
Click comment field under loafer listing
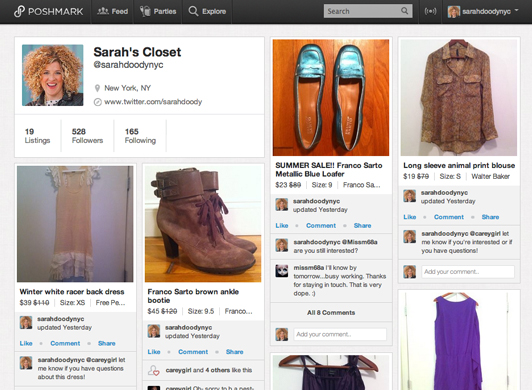340,334
